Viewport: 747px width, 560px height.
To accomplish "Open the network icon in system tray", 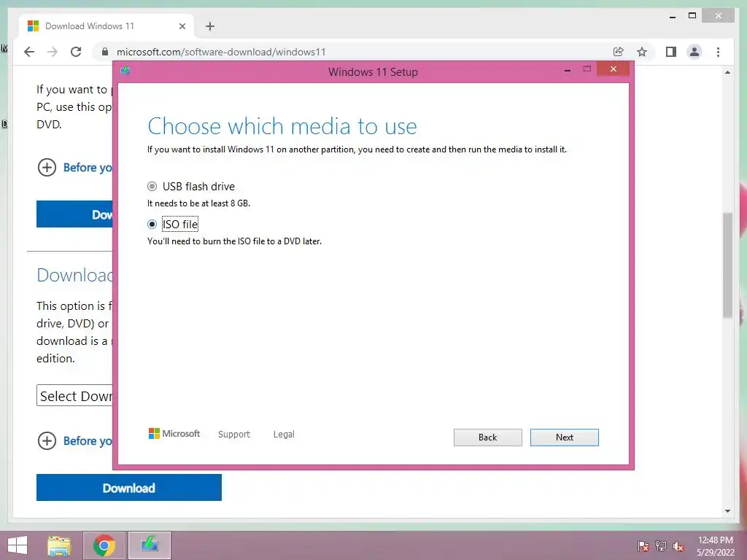I will [661, 546].
